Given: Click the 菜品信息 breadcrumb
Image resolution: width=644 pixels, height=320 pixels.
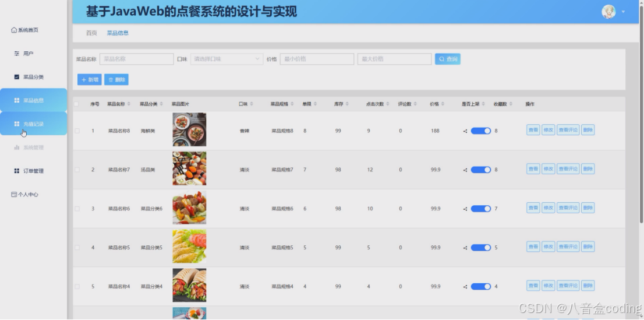Looking at the screenshot, I should tap(118, 33).
